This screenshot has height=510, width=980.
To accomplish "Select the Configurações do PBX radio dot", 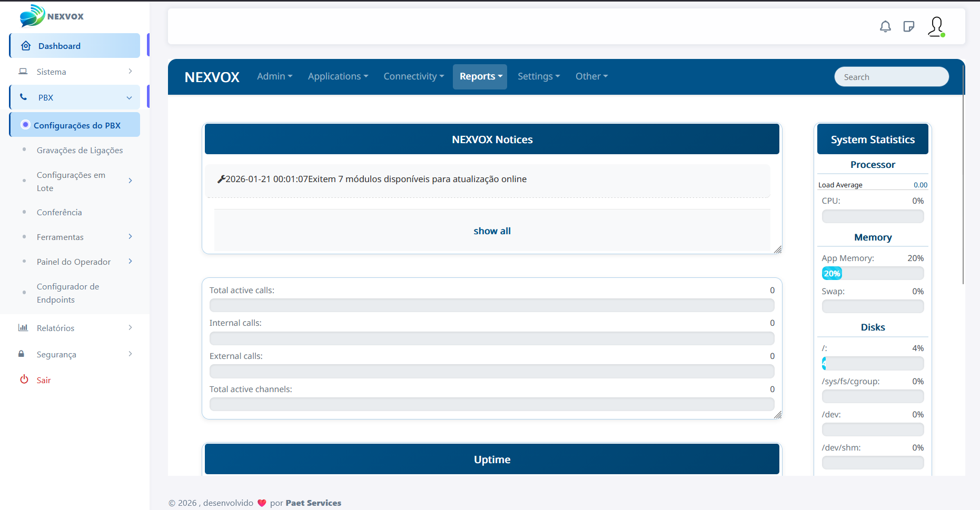I will click(x=25, y=125).
